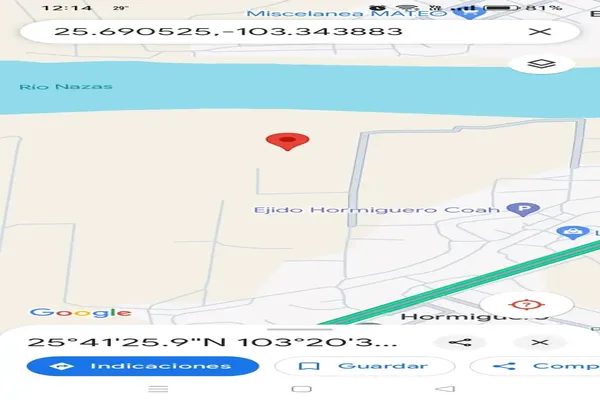Tap the Ejido Hormiguero Coah place label
The image size is (600, 400).
click(377, 210)
